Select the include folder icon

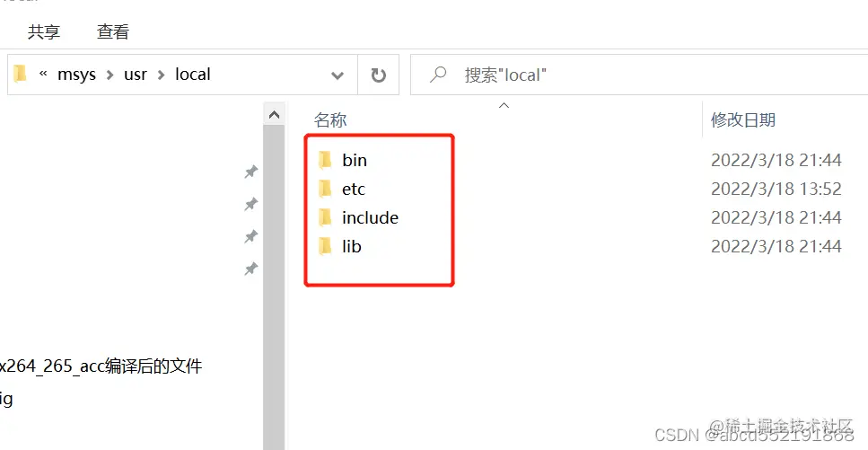point(326,217)
